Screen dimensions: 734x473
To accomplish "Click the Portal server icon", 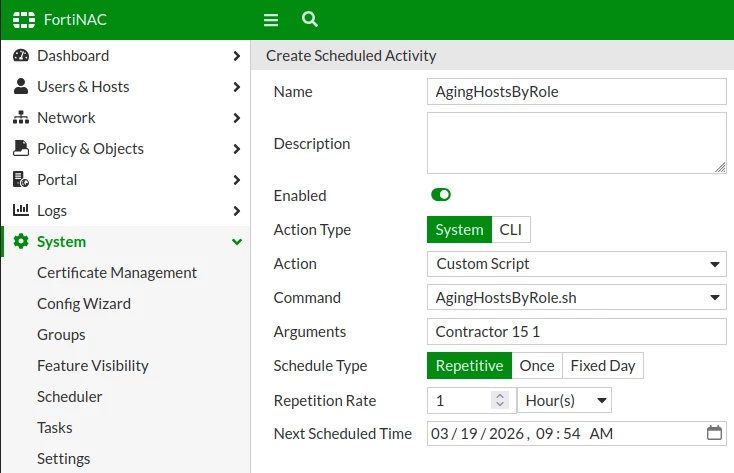I will point(21,179).
